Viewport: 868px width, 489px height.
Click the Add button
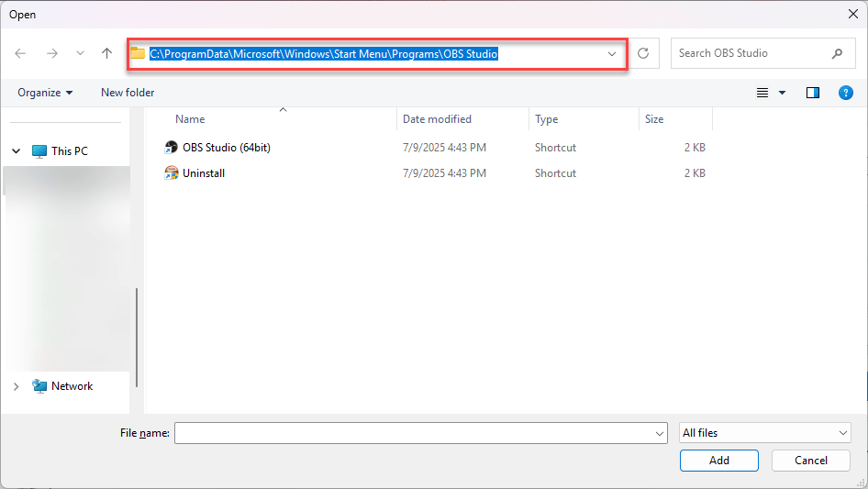click(x=719, y=461)
